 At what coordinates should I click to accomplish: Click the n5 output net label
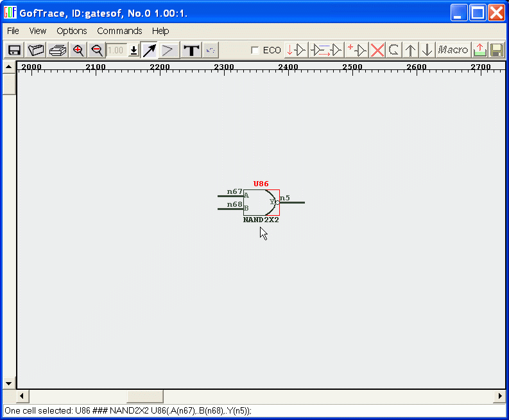tap(285, 198)
